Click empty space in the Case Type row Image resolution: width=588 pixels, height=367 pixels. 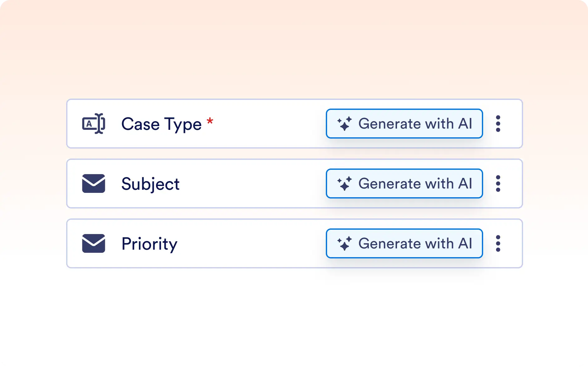click(268, 124)
